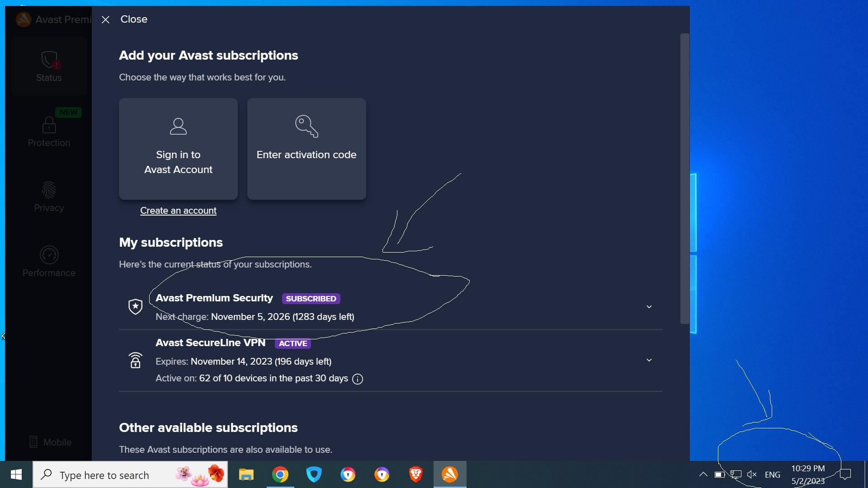Open the Windows Start menu
The image size is (868, 488).
[x=16, y=474]
